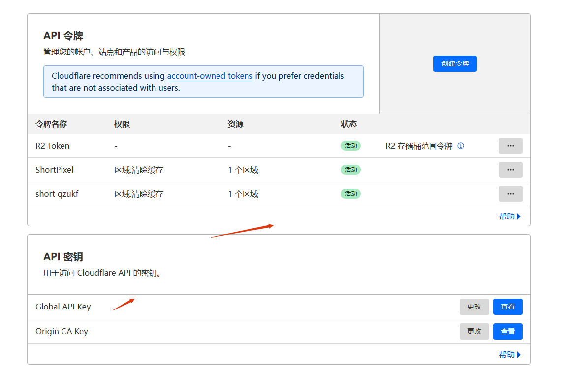Click the 创建令牌 button
The height and width of the screenshot is (371, 588).
click(x=455, y=64)
